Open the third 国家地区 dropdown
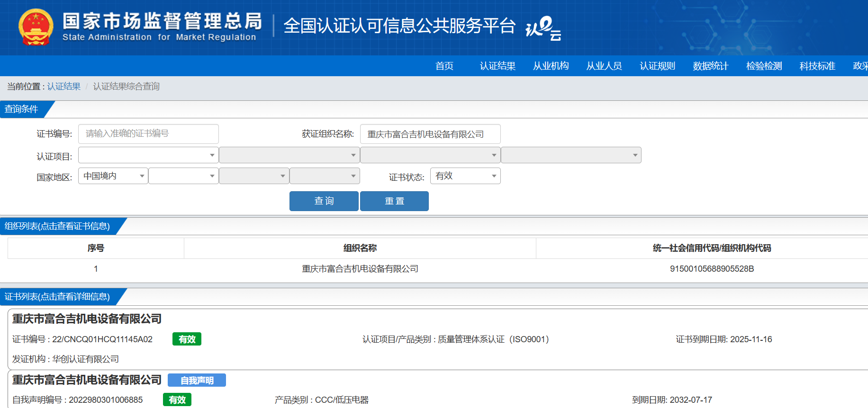Viewport: 868px width, 408px height. (254, 176)
